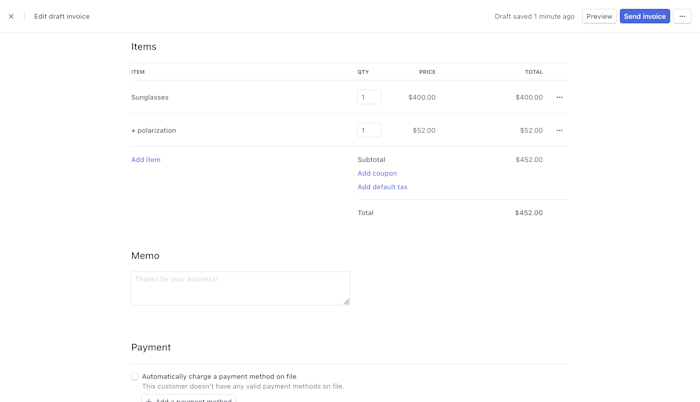Send the invoice

click(645, 16)
